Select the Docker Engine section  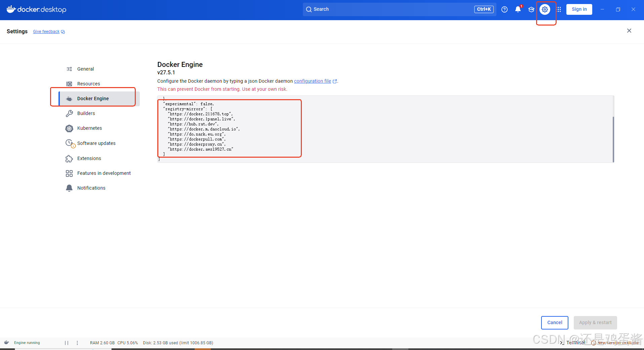point(93,98)
